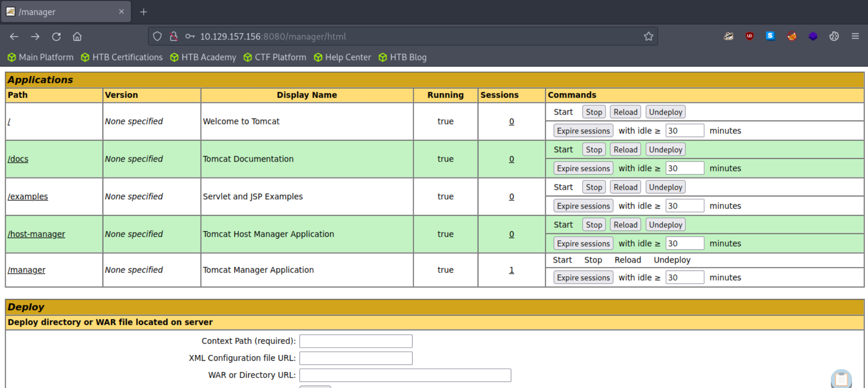Open HTB Blog bookmark

coord(402,57)
